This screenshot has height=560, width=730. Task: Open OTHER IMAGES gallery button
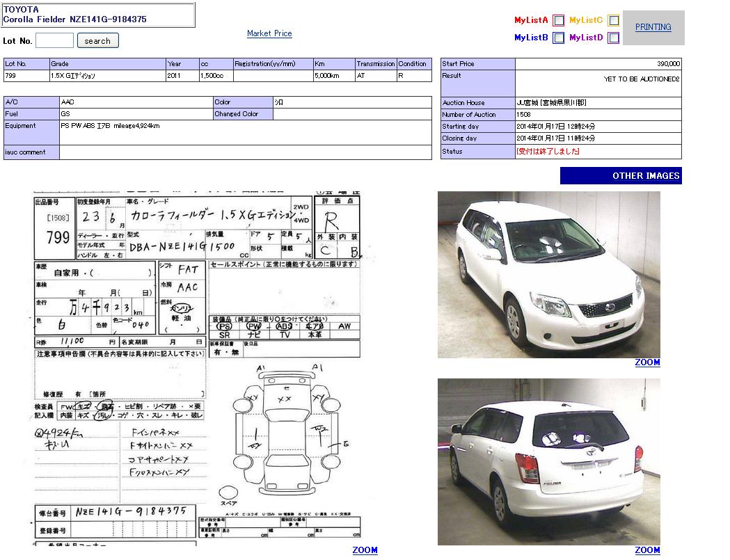point(621,176)
